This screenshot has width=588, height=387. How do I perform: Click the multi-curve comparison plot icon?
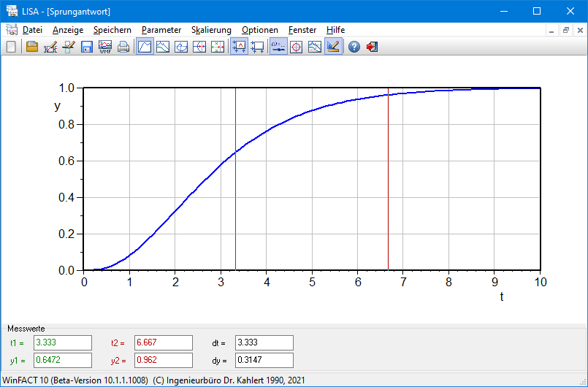point(315,47)
